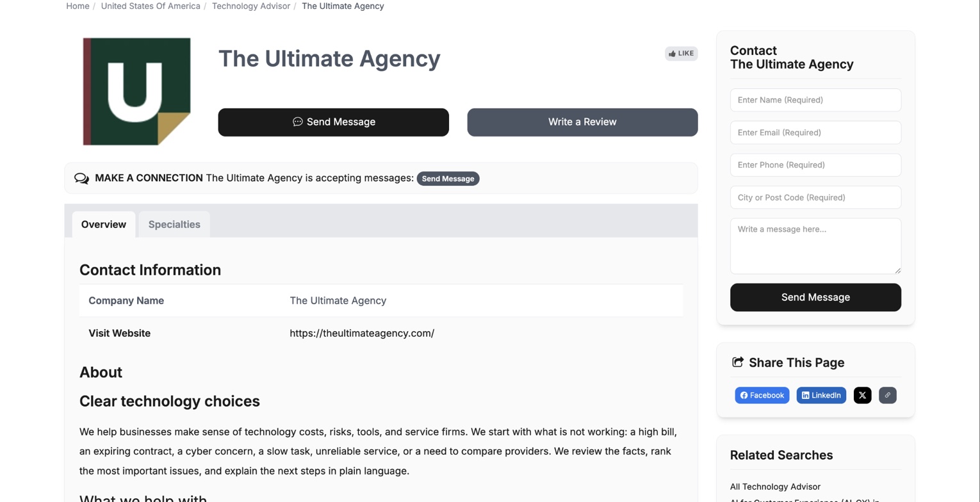This screenshot has height=502, width=980.
Task: Click Company Name table label
Action: click(x=126, y=301)
